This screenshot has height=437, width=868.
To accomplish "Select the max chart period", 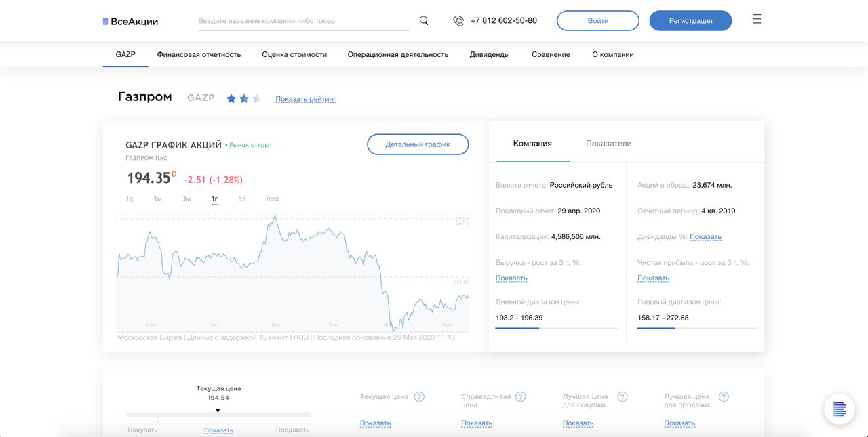I will tap(273, 199).
